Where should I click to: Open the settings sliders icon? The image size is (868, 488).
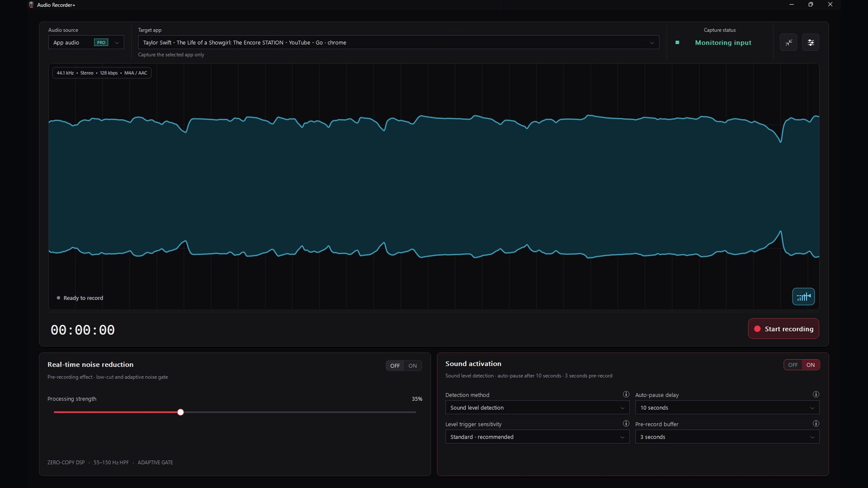[x=811, y=42]
